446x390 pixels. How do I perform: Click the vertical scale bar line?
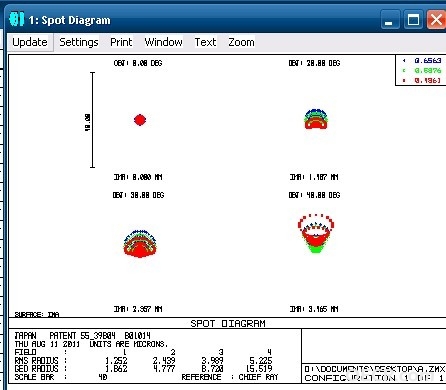point(93,120)
